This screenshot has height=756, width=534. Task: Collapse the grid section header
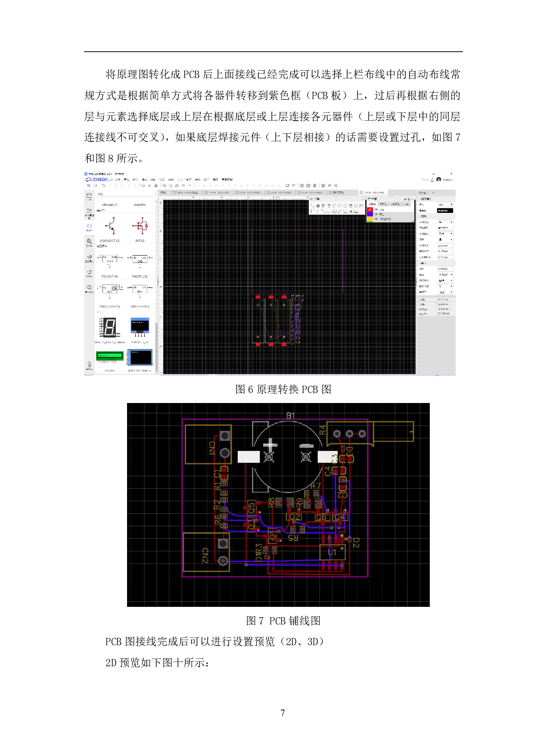[x=436, y=216]
